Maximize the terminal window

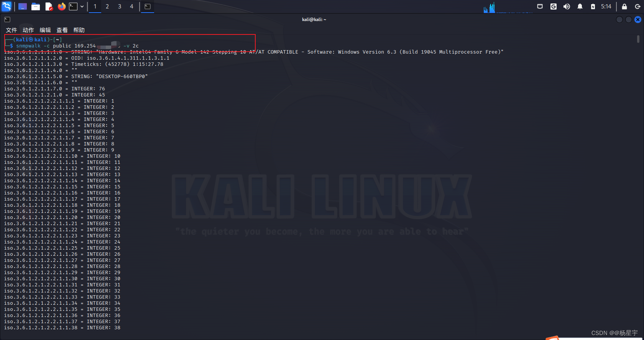pyautogui.click(x=629, y=20)
